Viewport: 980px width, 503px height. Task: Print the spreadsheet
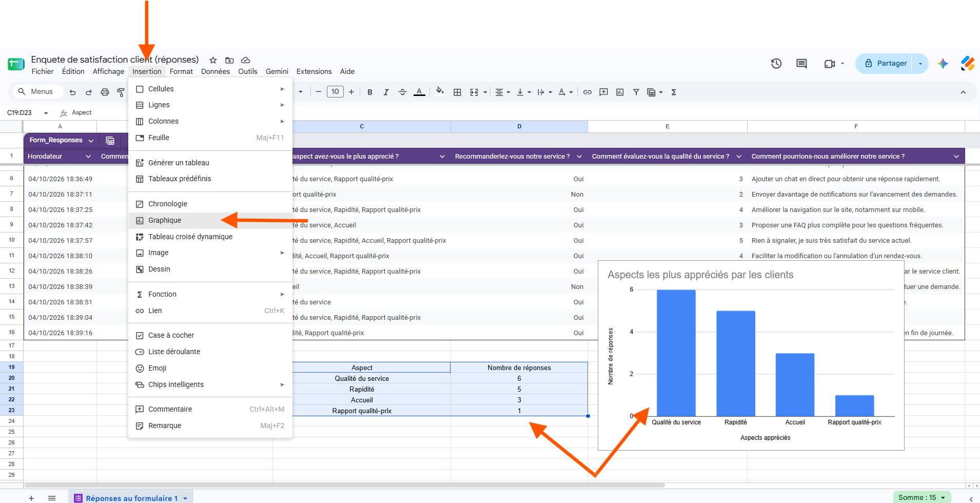105,92
